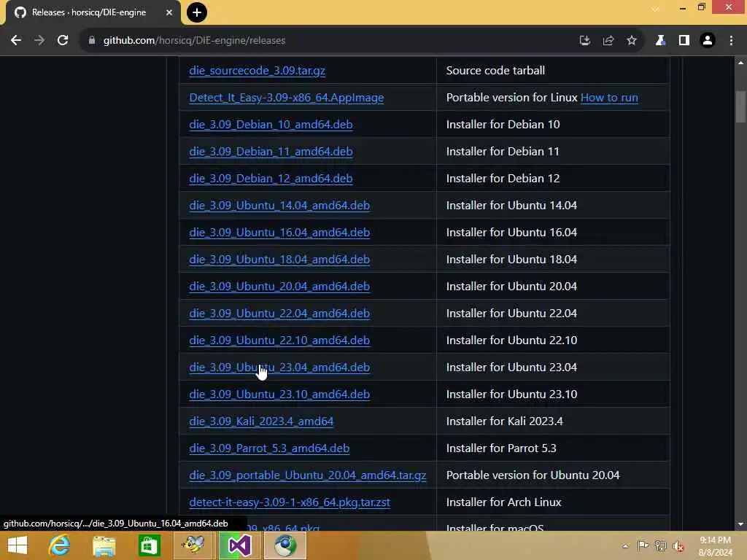Bookmark this page with the star icon
Viewport: 747px width, 560px height.
pos(631,41)
